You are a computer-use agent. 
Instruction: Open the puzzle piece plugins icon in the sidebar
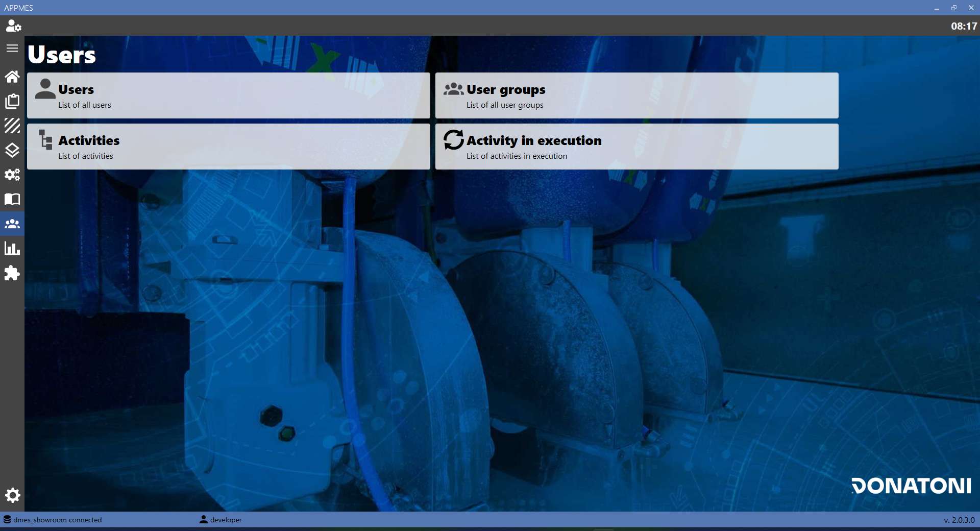coord(12,273)
